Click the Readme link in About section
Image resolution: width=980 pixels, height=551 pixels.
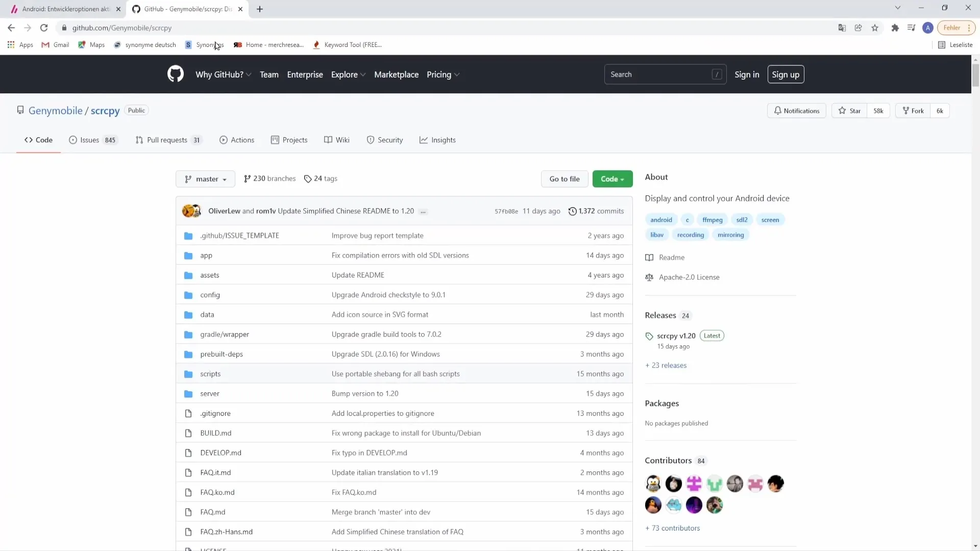click(672, 257)
